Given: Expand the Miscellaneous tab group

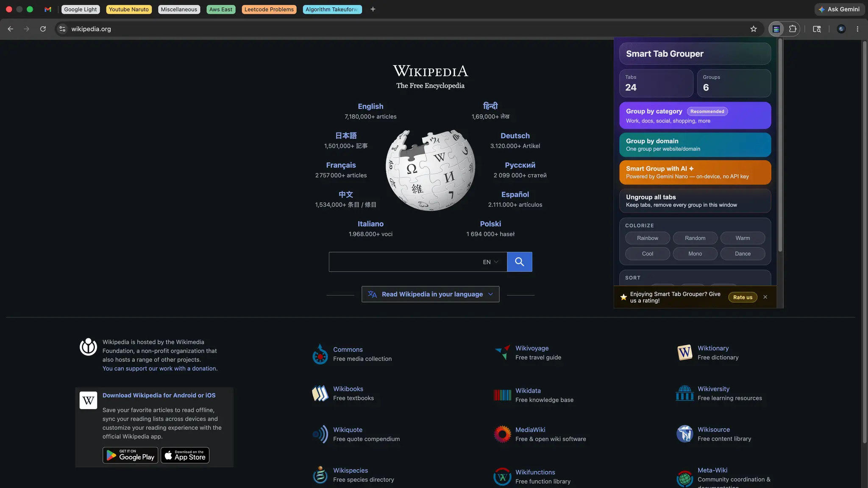Looking at the screenshot, I should [179, 9].
